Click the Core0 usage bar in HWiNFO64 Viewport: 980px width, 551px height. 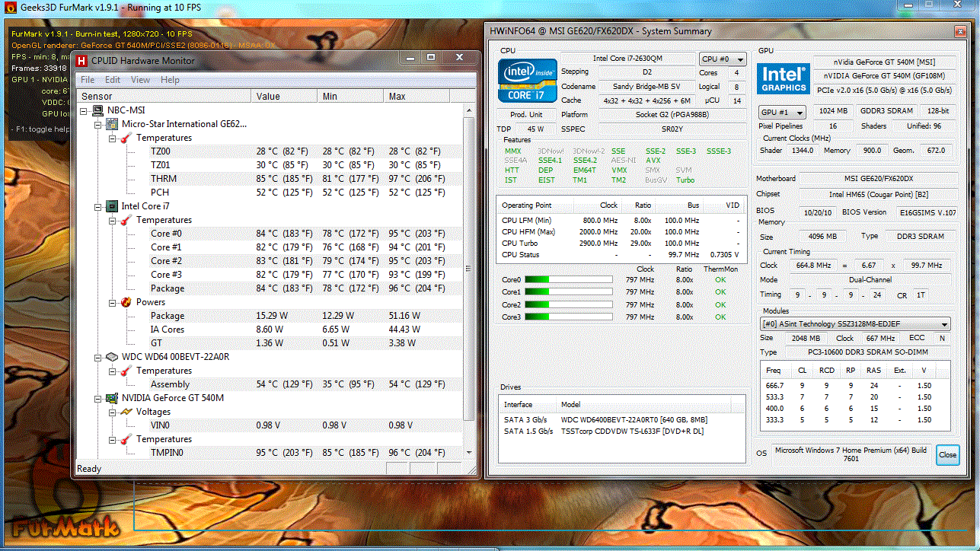(568, 280)
